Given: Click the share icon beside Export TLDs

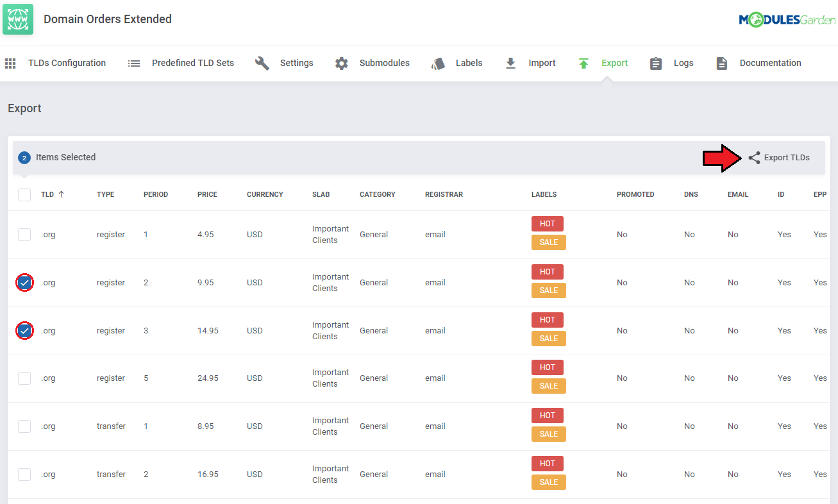Looking at the screenshot, I should click(754, 158).
